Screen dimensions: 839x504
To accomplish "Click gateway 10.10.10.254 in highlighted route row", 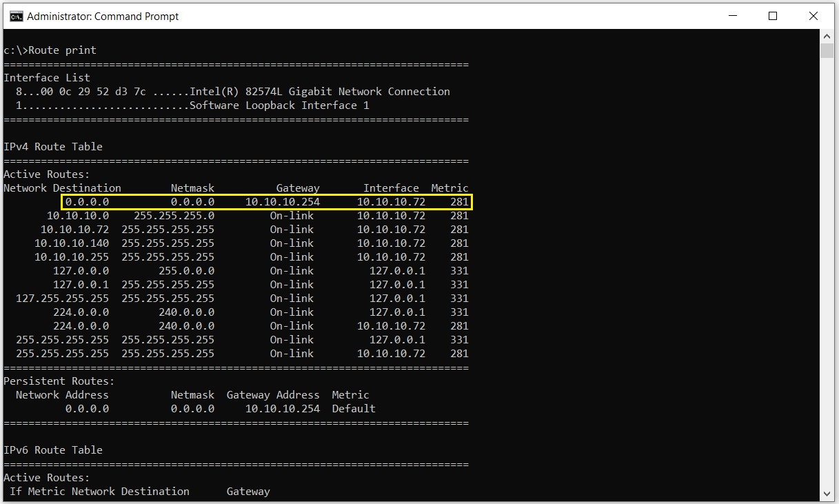I will tap(283, 202).
